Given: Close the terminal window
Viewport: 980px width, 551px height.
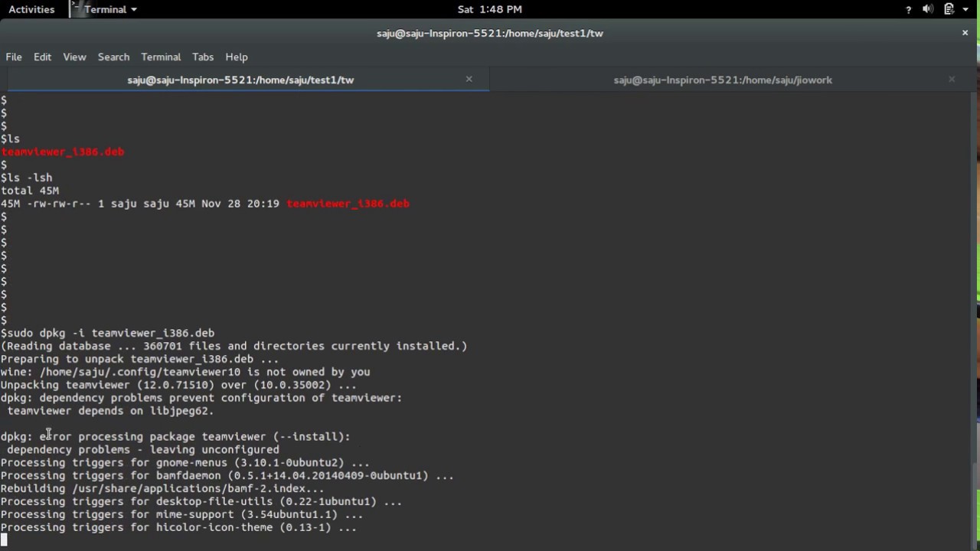Looking at the screenshot, I should point(965,33).
